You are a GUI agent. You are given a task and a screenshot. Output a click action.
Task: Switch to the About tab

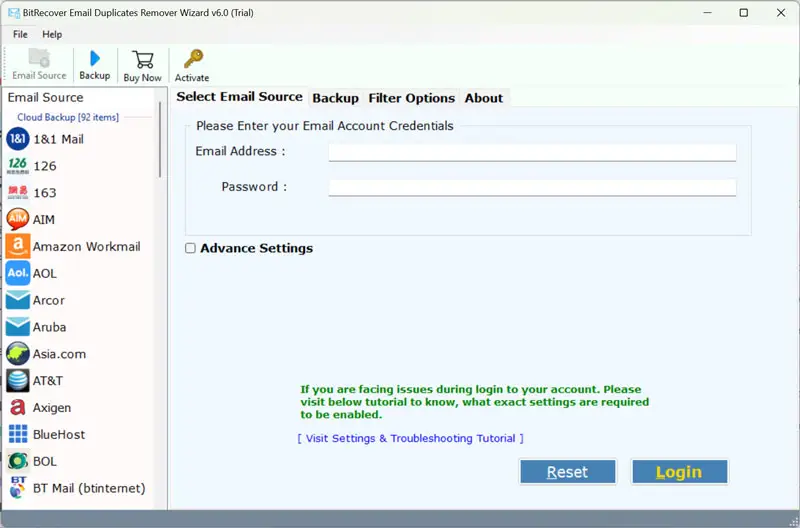click(484, 98)
